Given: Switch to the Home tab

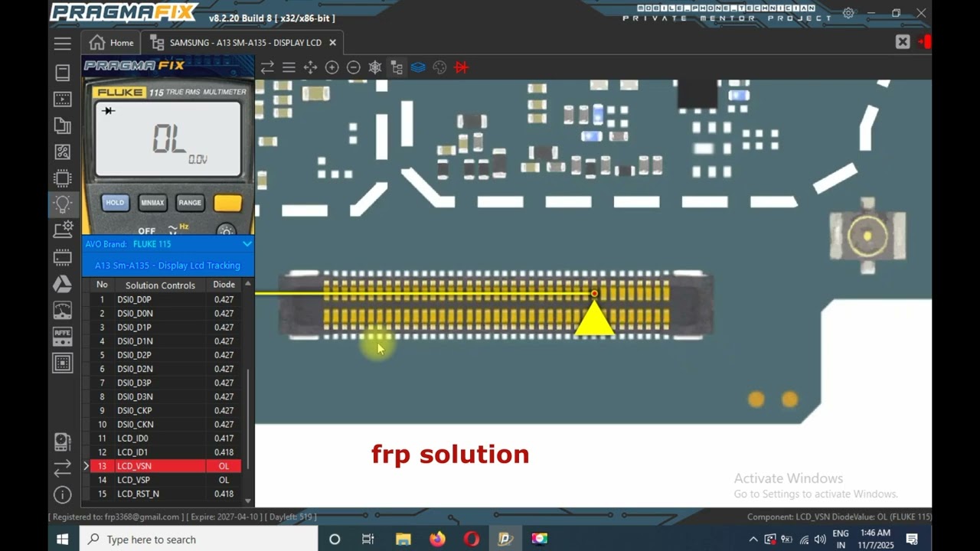Looking at the screenshot, I should pos(112,43).
